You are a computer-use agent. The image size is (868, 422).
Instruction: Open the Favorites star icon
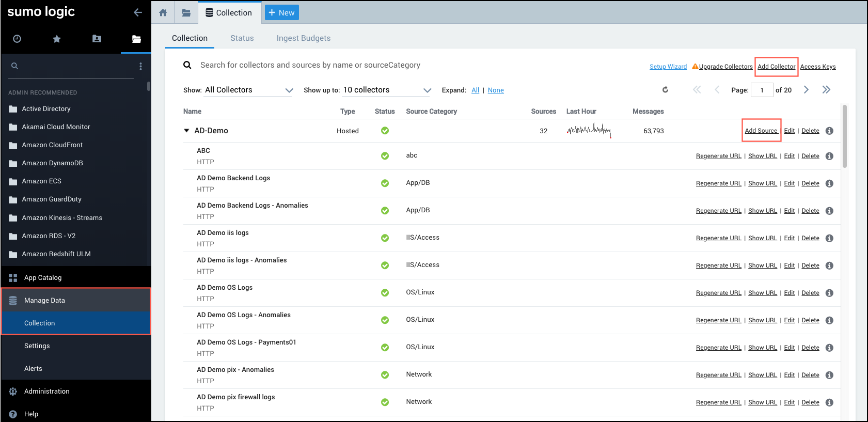click(x=57, y=39)
